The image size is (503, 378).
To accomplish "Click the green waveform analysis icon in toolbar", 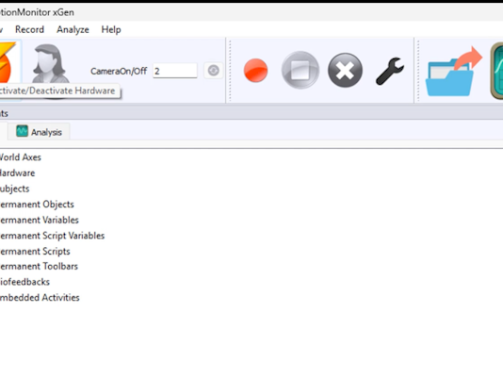I will [x=497, y=71].
